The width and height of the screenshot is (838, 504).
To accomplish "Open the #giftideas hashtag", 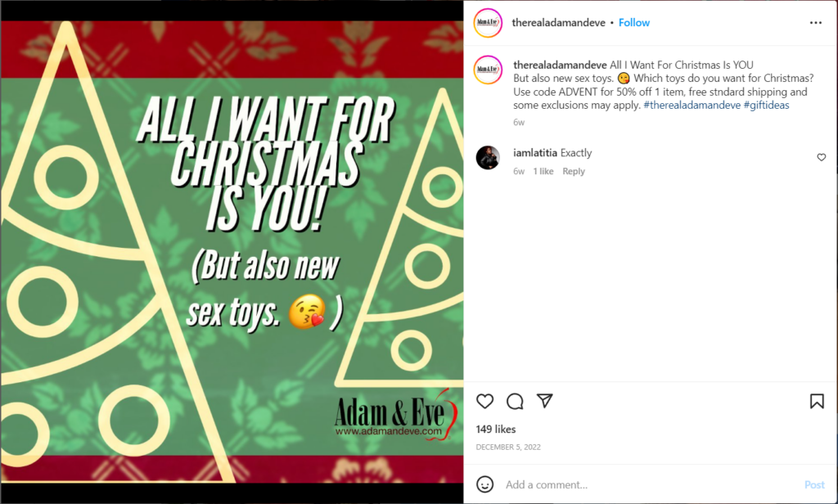I will (x=766, y=105).
